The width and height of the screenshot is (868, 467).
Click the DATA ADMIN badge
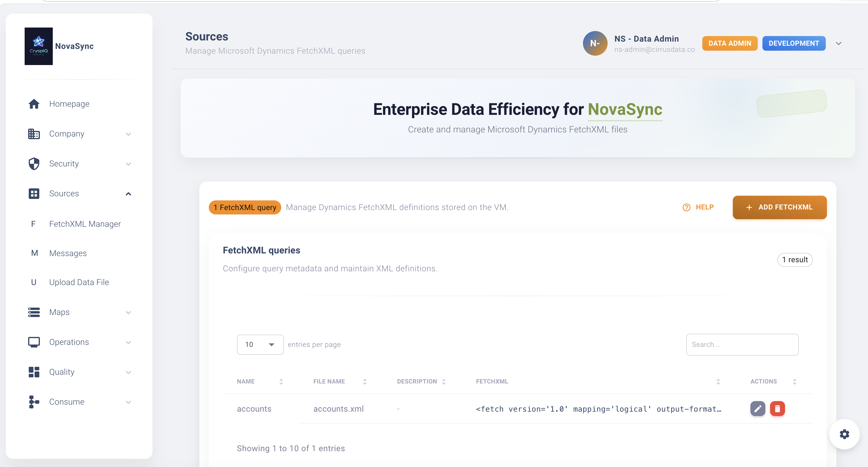tap(730, 43)
